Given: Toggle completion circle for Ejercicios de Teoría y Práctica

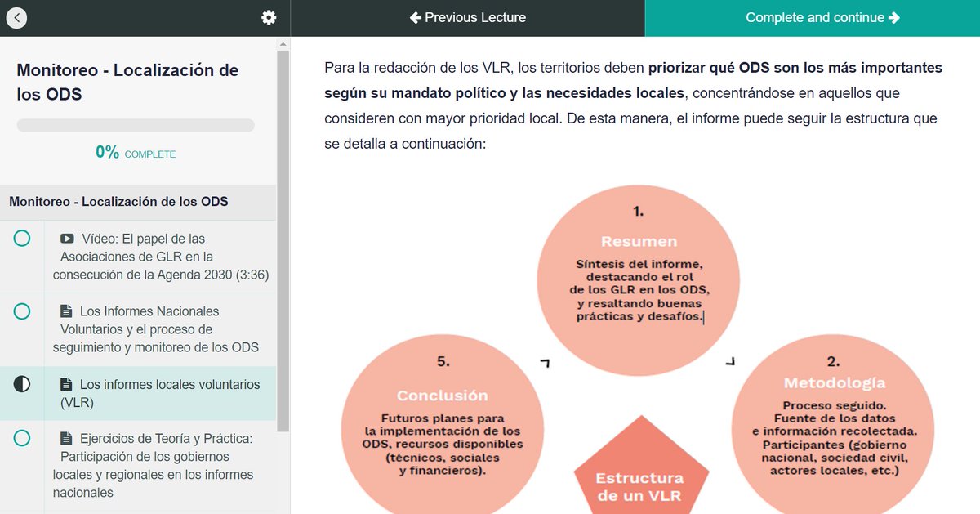Looking at the screenshot, I should [x=22, y=439].
